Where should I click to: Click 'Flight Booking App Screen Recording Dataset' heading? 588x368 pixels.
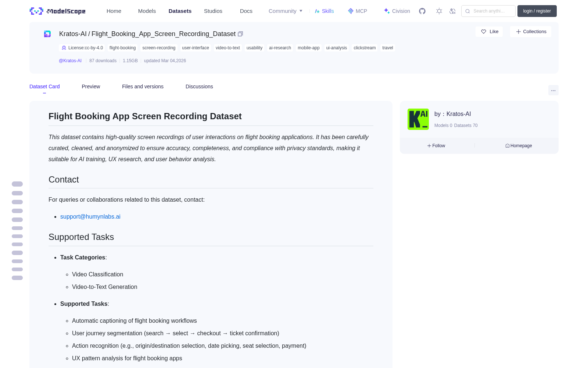(x=145, y=116)
